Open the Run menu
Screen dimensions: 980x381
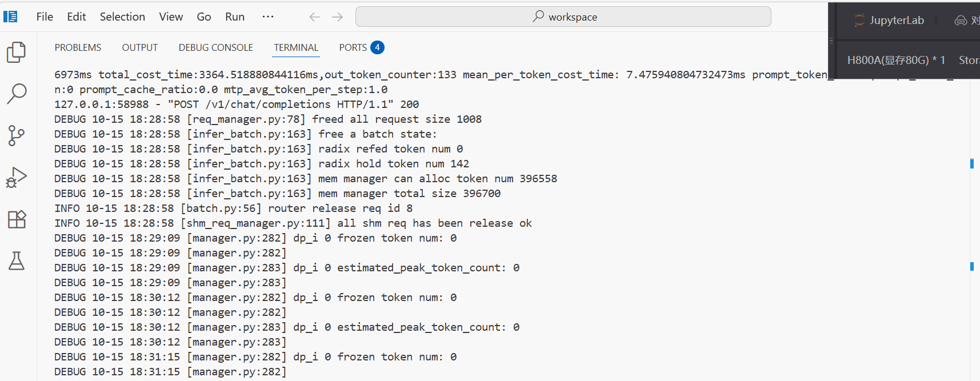235,17
